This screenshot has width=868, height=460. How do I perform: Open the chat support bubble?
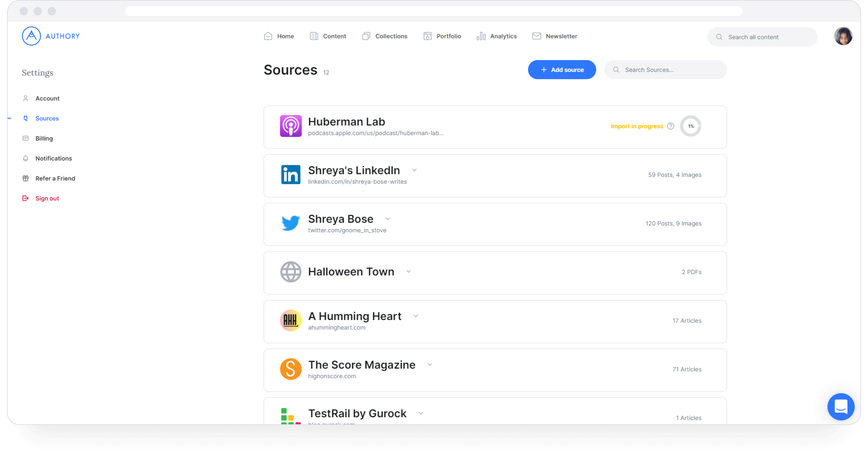coord(841,407)
